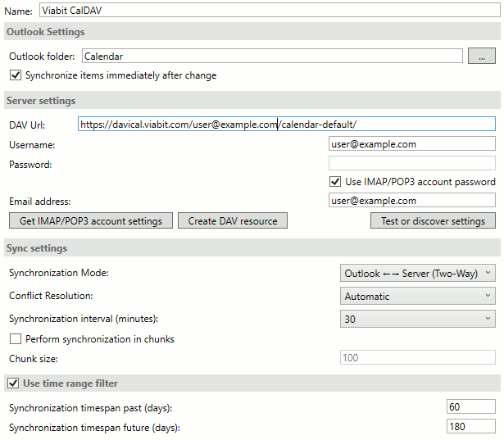The image size is (504, 440).
Task: Click the Server settings section header
Action: pyautogui.click(x=252, y=100)
